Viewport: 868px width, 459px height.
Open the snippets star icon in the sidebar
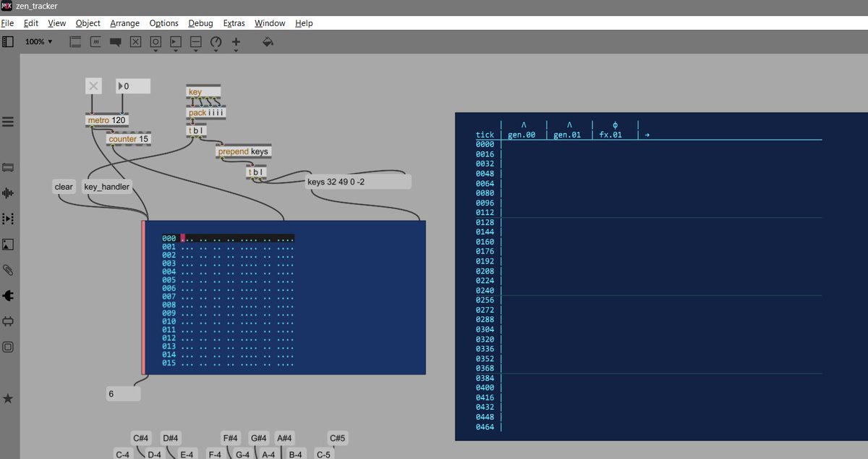(9, 397)
